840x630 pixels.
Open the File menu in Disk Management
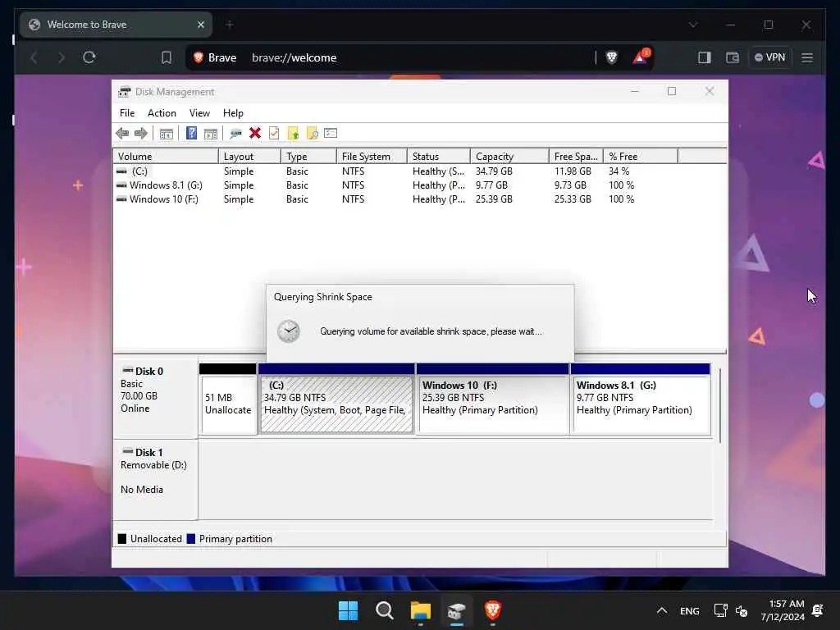(127, 113)
